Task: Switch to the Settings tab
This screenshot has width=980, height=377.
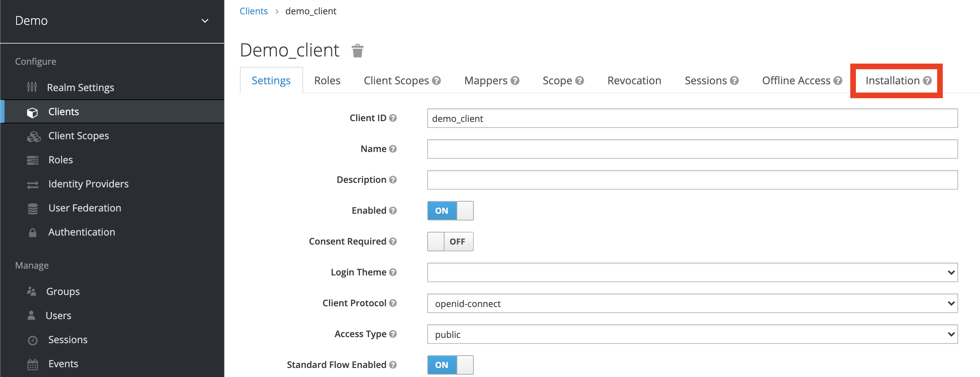Action: [271, 81]
